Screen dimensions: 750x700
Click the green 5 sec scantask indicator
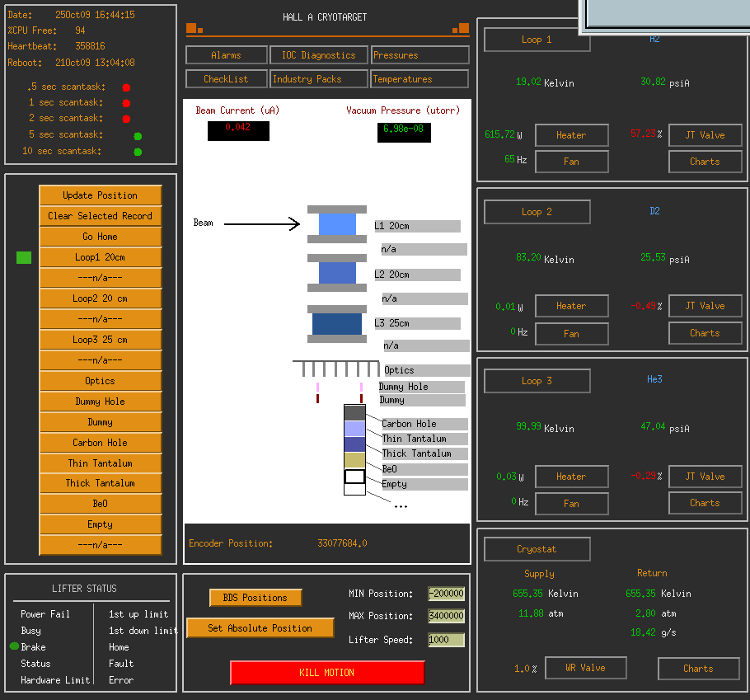[x=138, y=136]
